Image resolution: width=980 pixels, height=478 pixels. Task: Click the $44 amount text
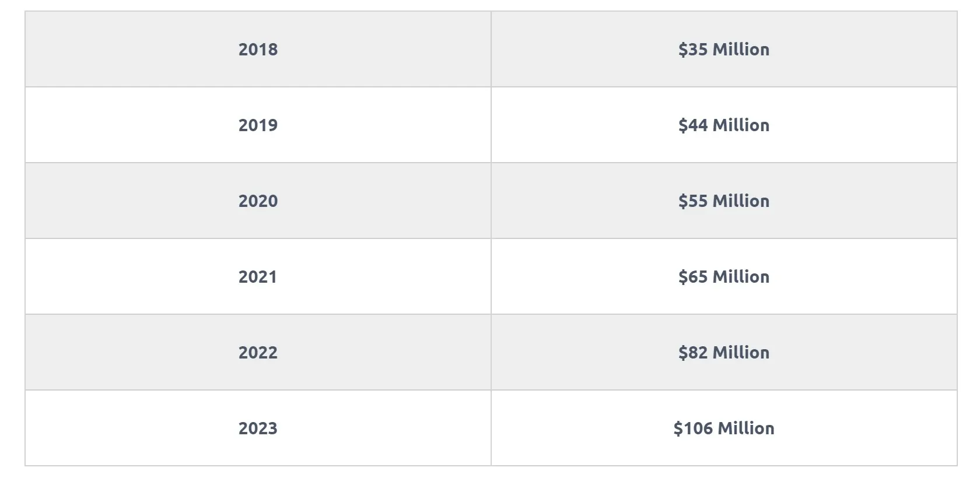693,125
